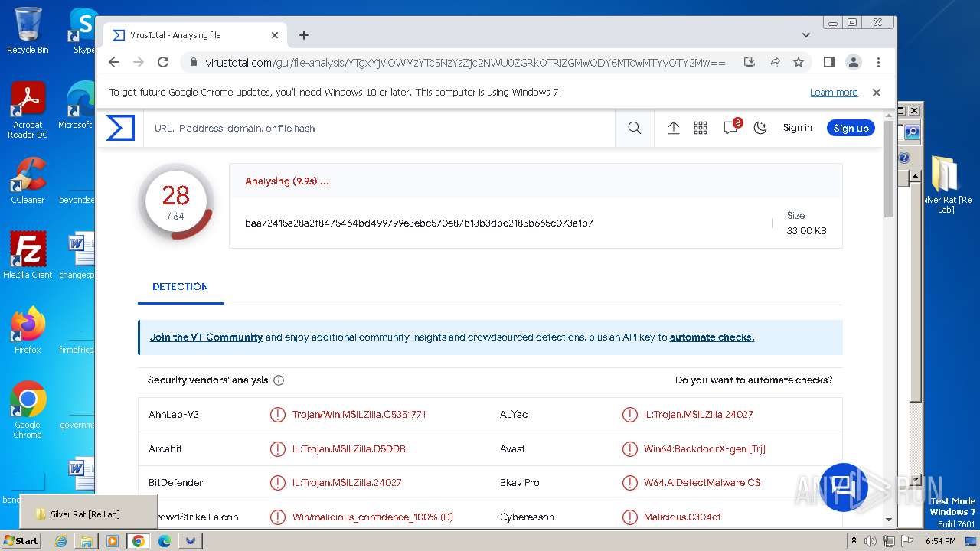
Task: Open Microsoft Edge from the taskbar
Action: [x=165, y=541]
